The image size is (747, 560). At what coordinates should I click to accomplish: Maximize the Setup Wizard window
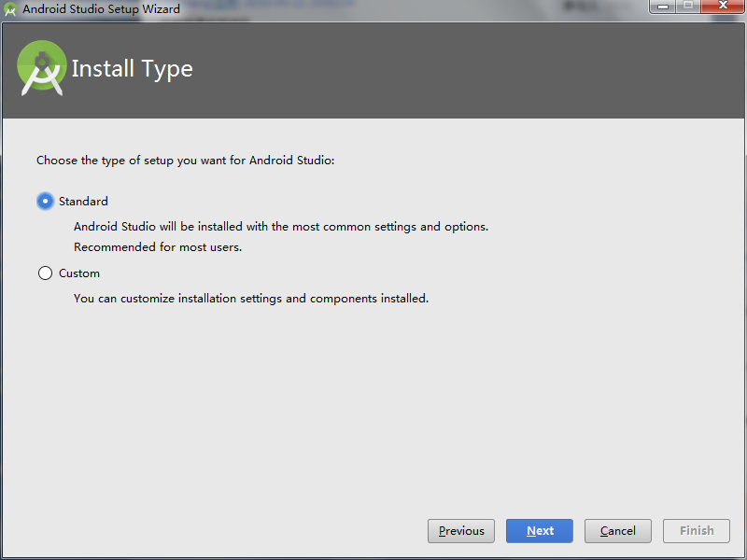pos(688,7)
